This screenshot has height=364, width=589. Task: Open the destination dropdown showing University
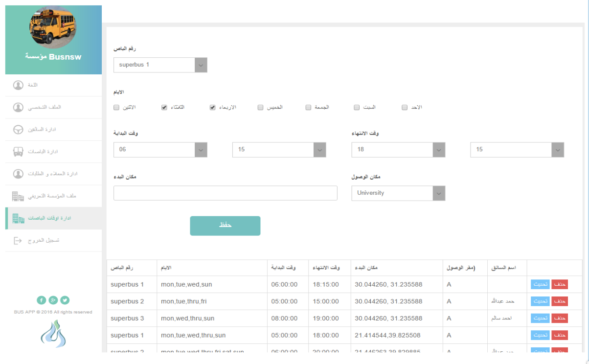click(398, 193)
